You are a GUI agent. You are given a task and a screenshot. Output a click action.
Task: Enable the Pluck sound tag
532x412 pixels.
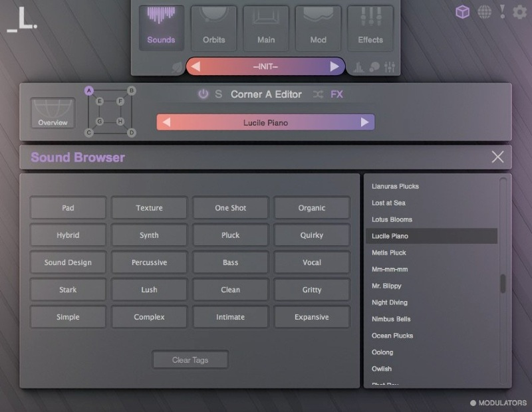tap(230, 235)
